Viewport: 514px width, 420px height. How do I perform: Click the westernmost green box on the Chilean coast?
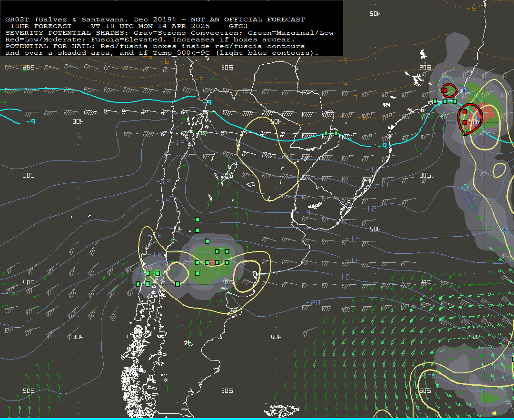pyautogui.click(x=138, y=284)
